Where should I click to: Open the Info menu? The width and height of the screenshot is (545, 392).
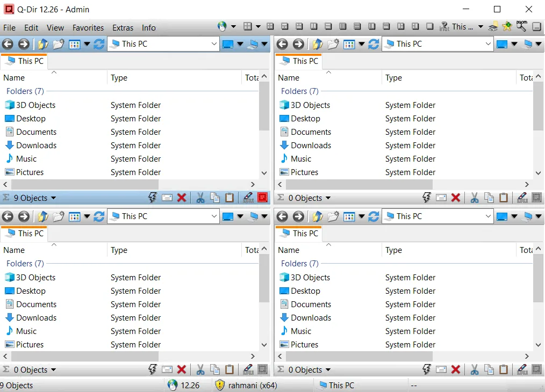point(148,28)
